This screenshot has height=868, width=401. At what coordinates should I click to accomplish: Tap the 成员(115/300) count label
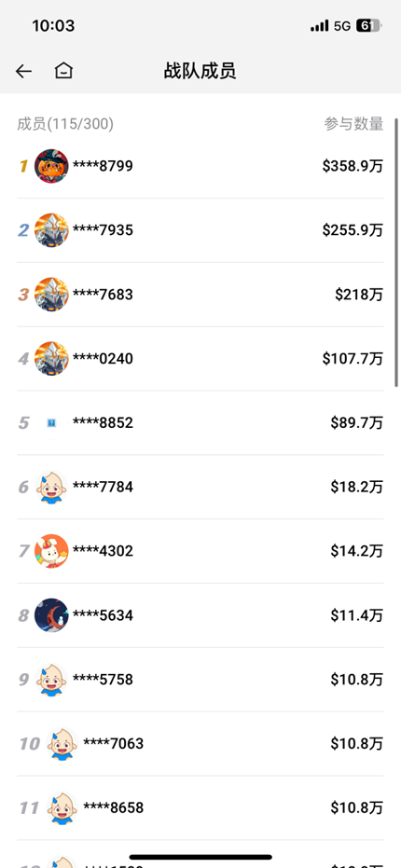click(65, 123)
